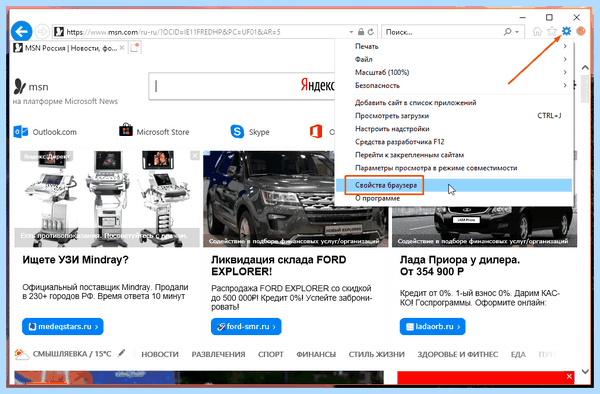Open the НОВОСТИ navigation tab

pyautogui.click(x=160, y=354)
